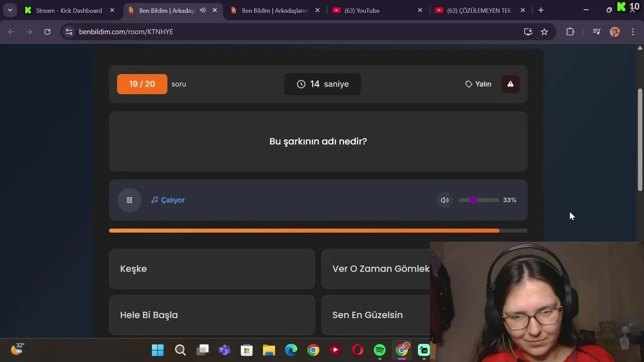Open Google Chrome from taskbar
Viewport: 644px width, 362px height.
tap(313, 350)
